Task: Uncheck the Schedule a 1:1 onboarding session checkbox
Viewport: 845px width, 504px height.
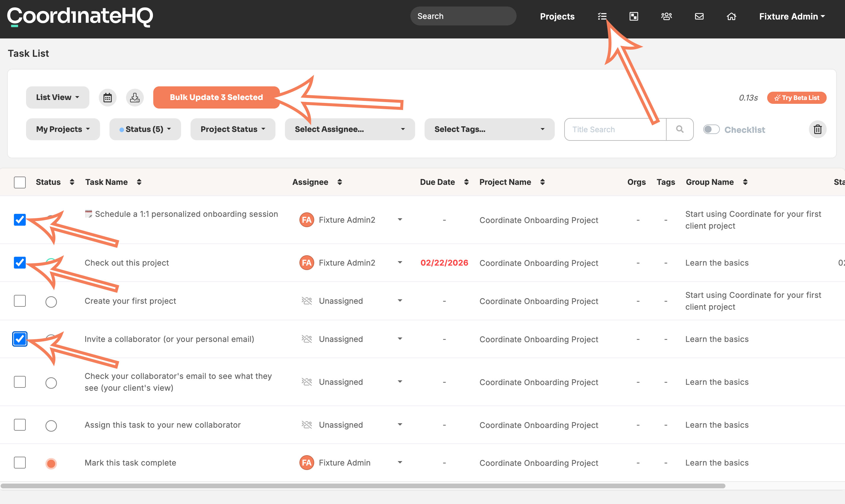Action: [20, 220]
